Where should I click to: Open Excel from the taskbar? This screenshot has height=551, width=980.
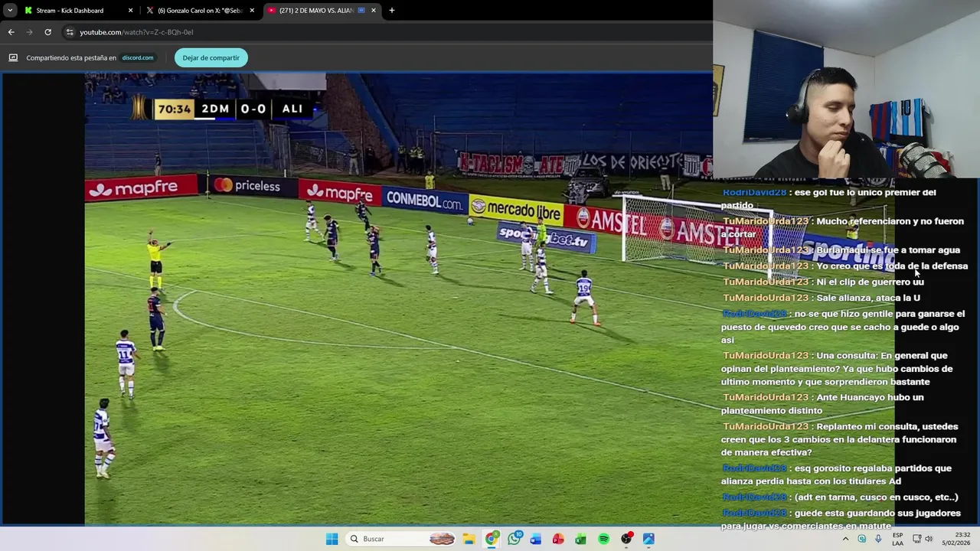coord(581,539)
